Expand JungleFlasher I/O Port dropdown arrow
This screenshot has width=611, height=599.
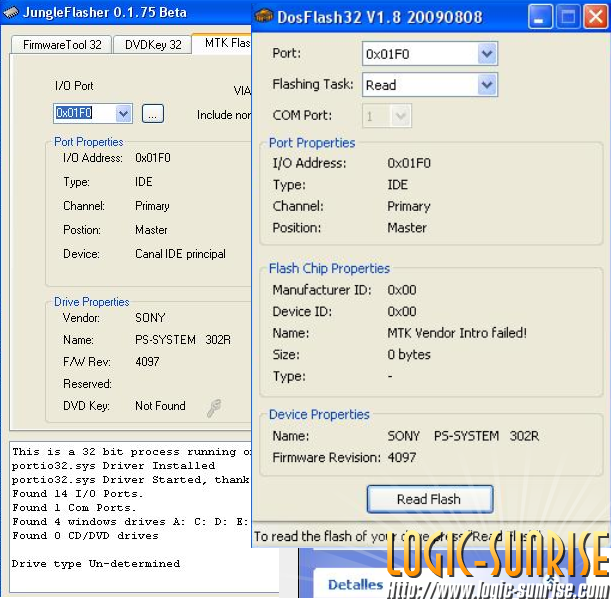pos(124,113)
